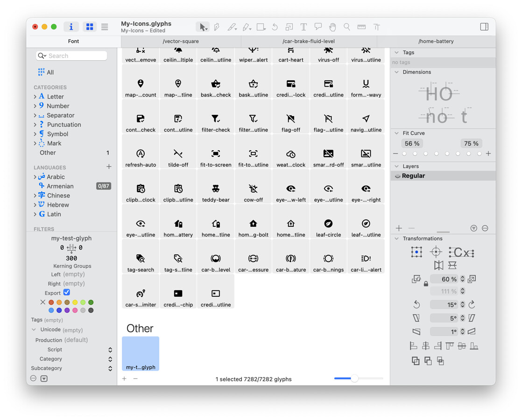Viewport: 522px width, 420px height.
Task: Choose the Draw pen tool
Action: (217, 27)
